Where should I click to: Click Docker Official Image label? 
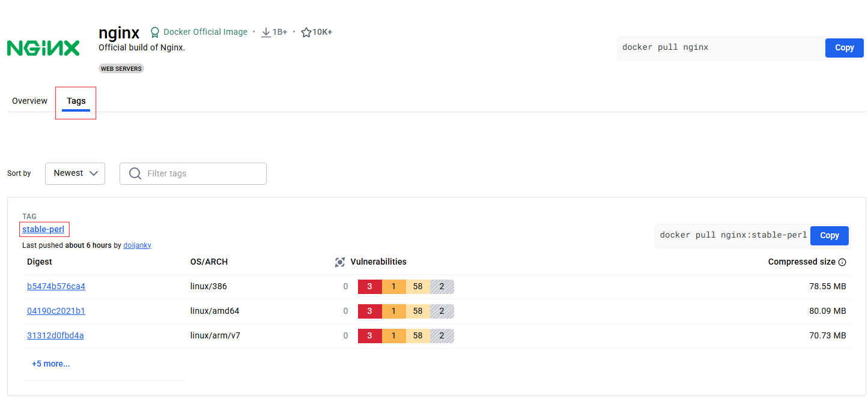(205, 32)
